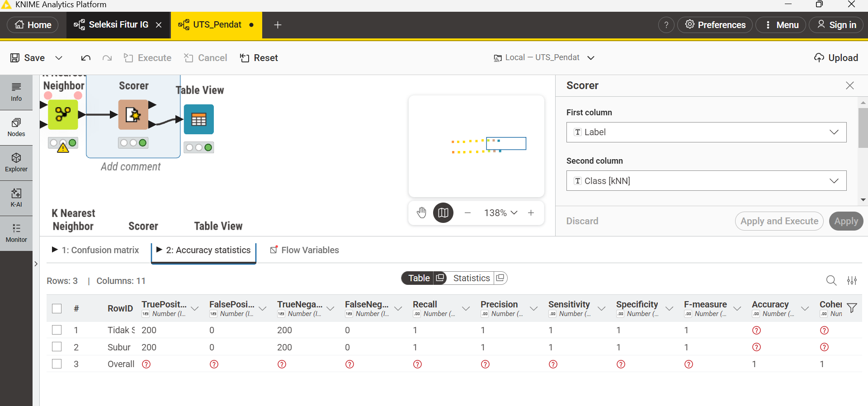Open the zoom level 138% dropdown
Image resolution: width=868 pixels, height=406 pixels.
(500, 212)
